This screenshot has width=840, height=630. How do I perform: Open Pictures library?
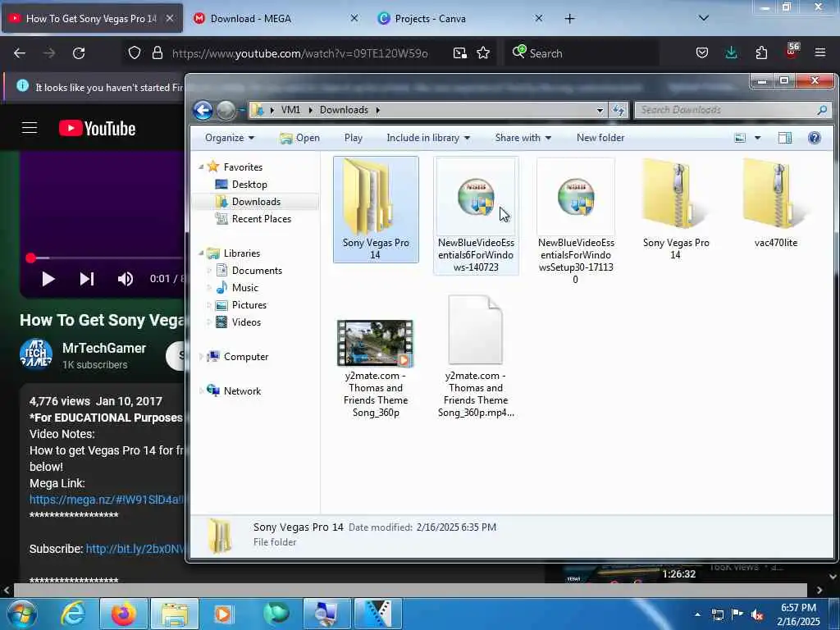(x=249, y=305)
